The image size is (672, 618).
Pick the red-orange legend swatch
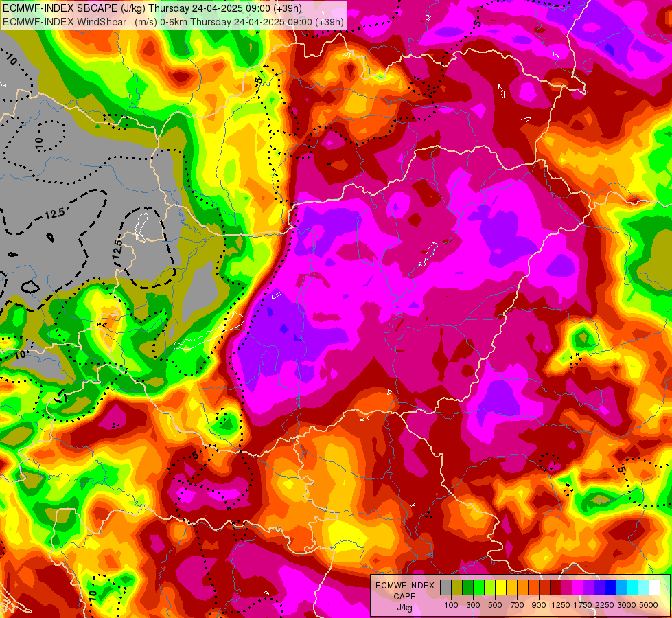(x=533, y=588)
